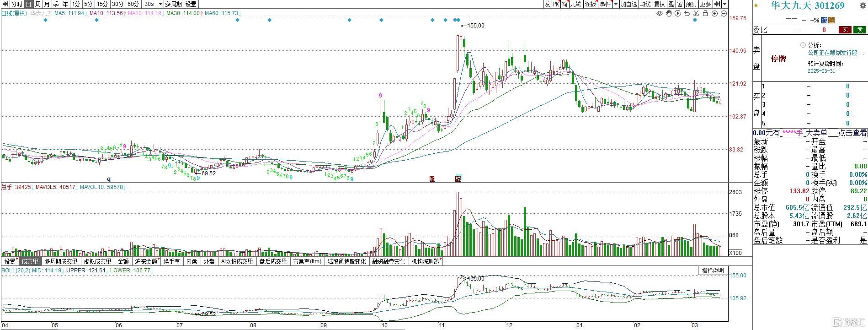This screenshot has width=868, height=330.
Task: Click the settings gear icon in top-right corner
Action: (x=863, y=5)
